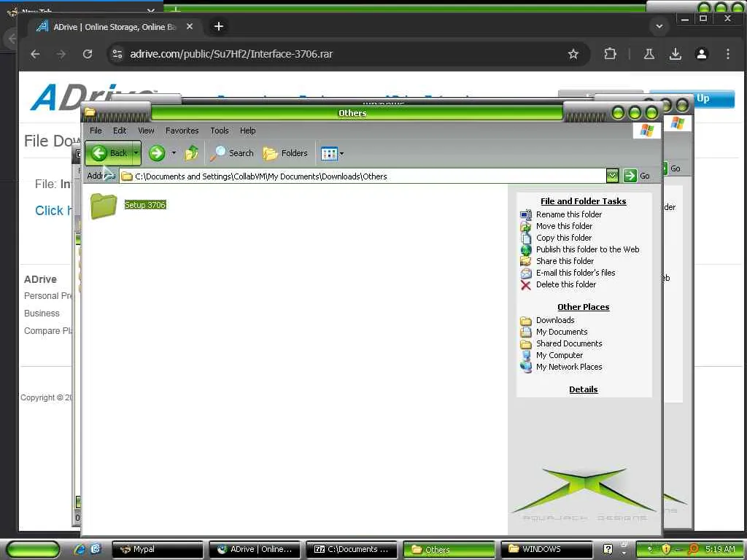Viewport: 747px width, 560px height.
Task: Open Downloads under Other Places
Action: click(x=555, y=320)
